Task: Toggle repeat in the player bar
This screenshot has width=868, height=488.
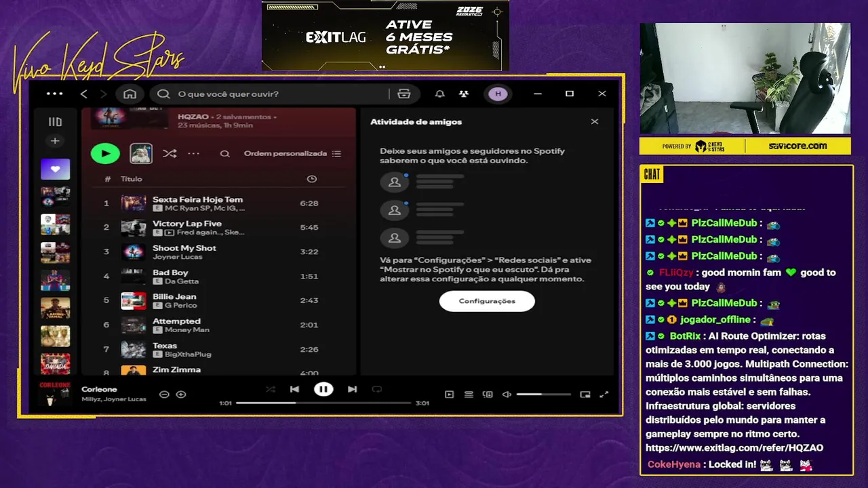Action: (377, 389)
